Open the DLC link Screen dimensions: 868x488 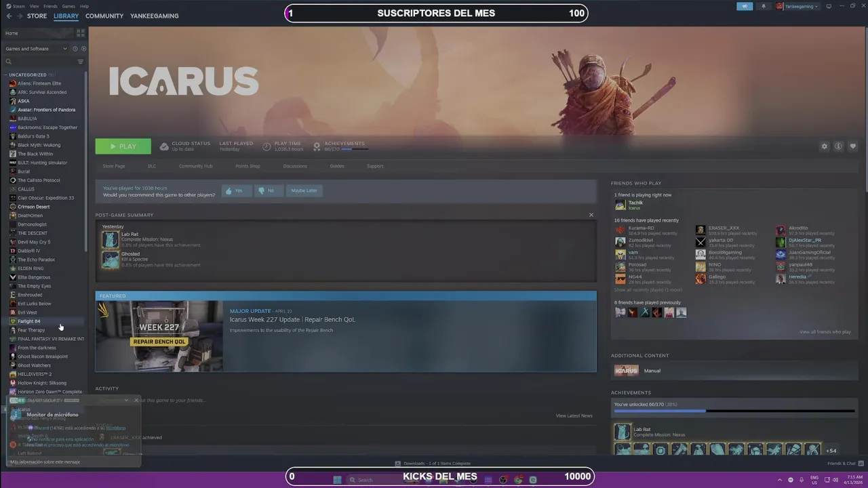(x=152, y=166)
